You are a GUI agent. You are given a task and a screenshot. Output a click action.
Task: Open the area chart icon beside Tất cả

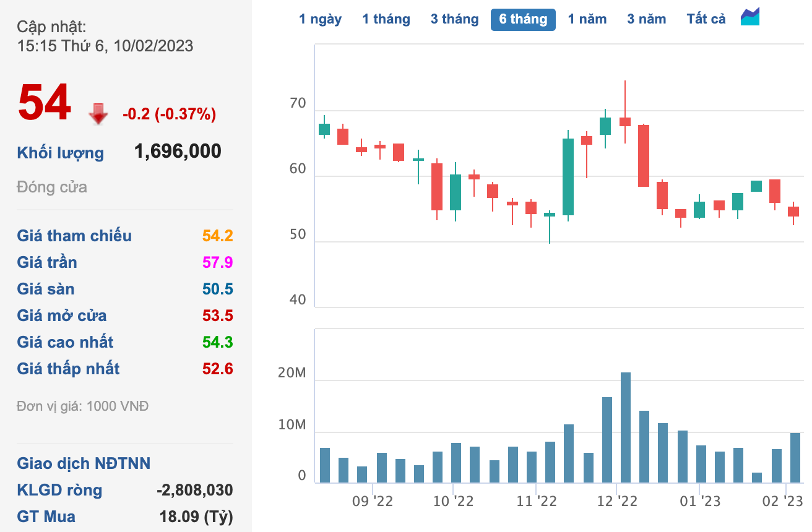[750, 17]
